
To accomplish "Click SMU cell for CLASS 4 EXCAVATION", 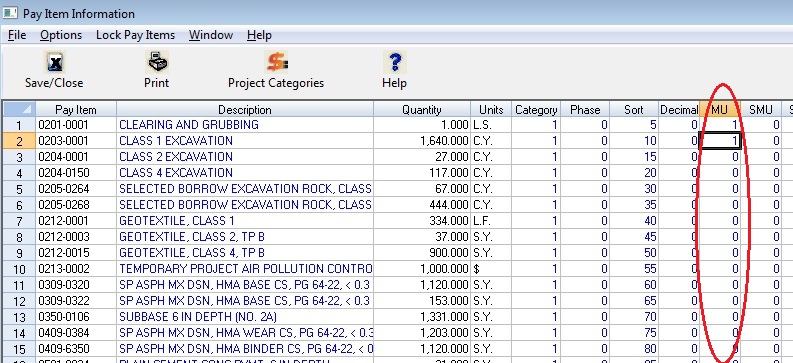I will pos(761,173).
